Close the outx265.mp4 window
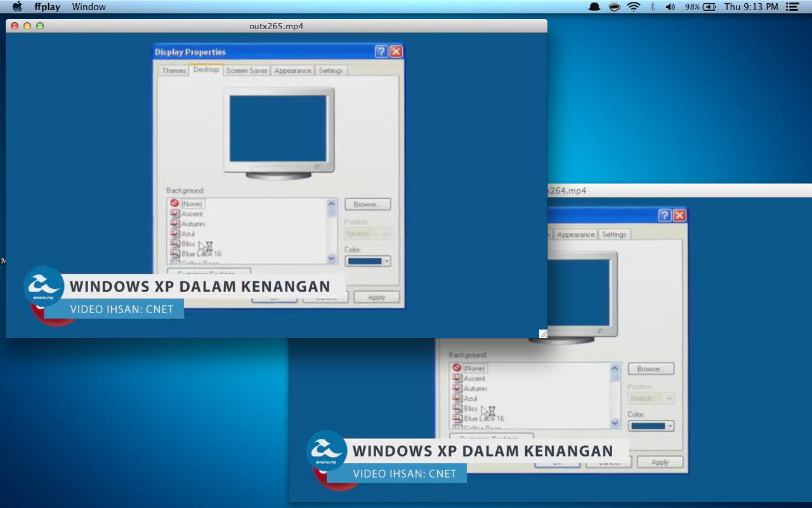This screenshot has height=508, width=812. pos(15,26)
